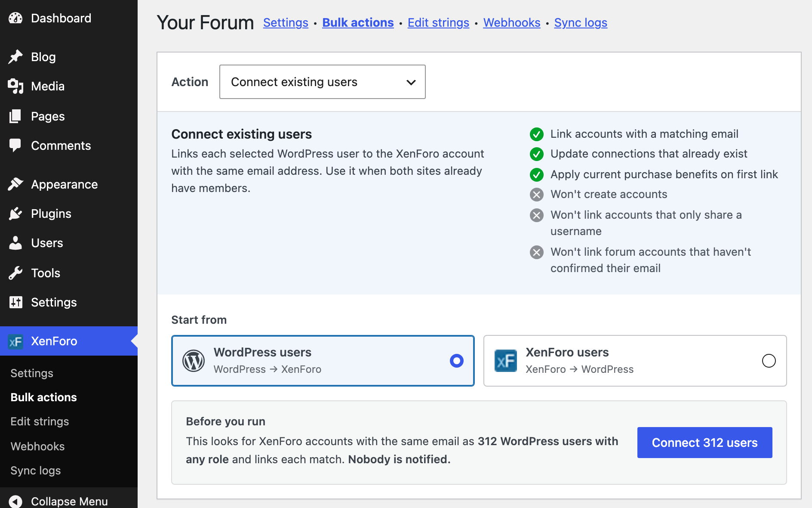This screenshot has width=812, height=508.
Task: Click the Dashboard gauge icon
Action: tap(15, 18)
